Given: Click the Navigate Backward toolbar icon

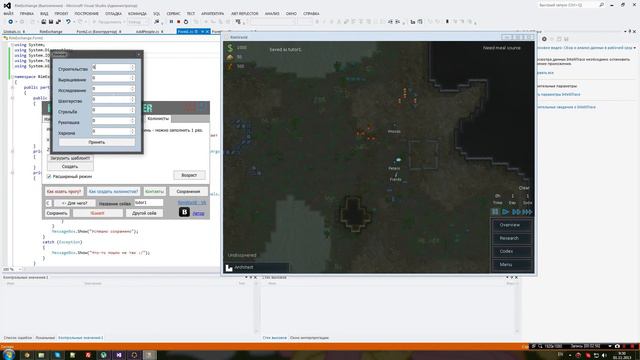Looking at the screenshot, I should coord(10,22).
